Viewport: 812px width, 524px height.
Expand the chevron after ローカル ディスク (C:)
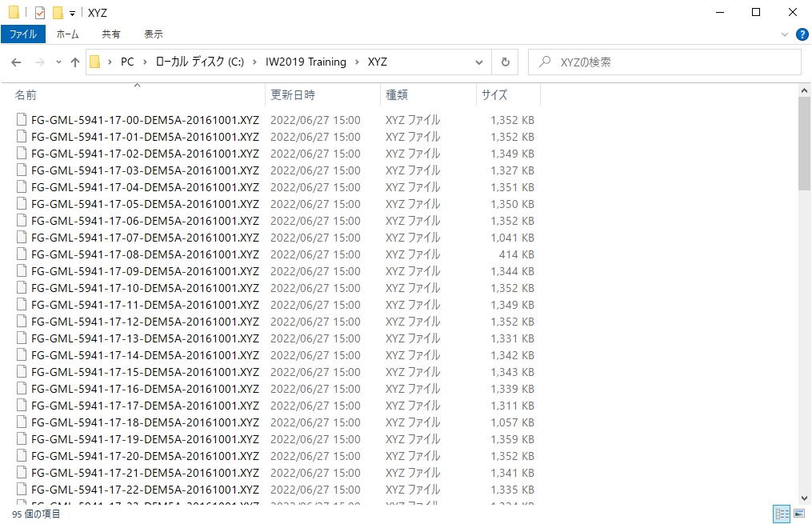click(x=254, y=62)
